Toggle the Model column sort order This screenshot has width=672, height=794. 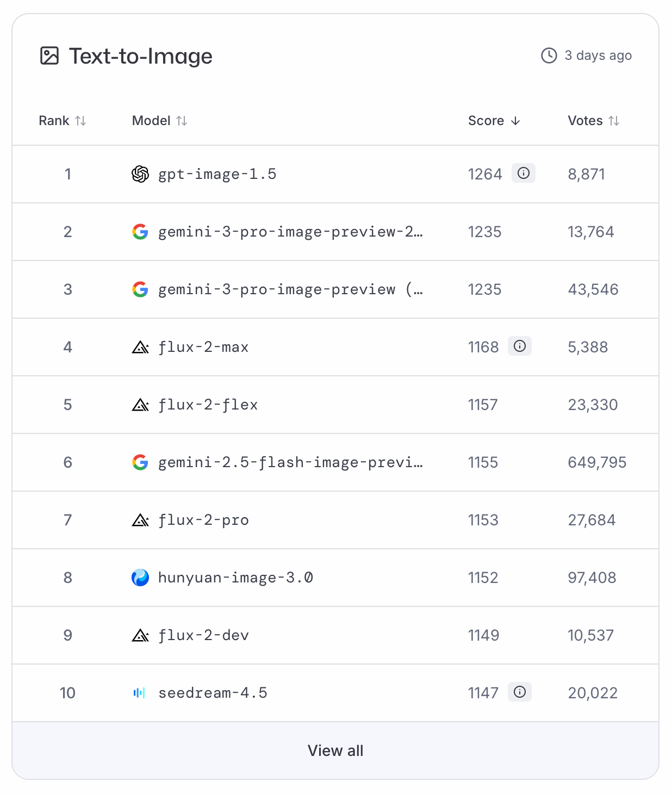(182, 121)
